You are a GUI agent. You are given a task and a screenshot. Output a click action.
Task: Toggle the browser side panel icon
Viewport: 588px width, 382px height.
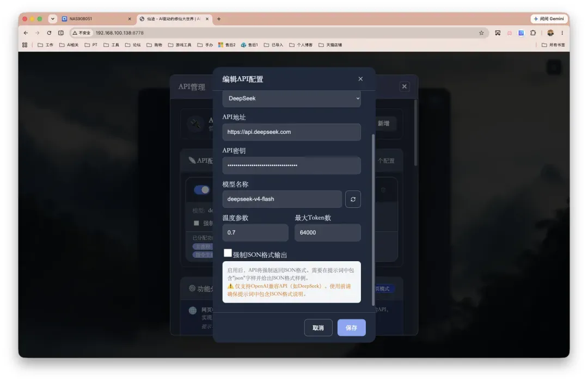click(61, 33)
